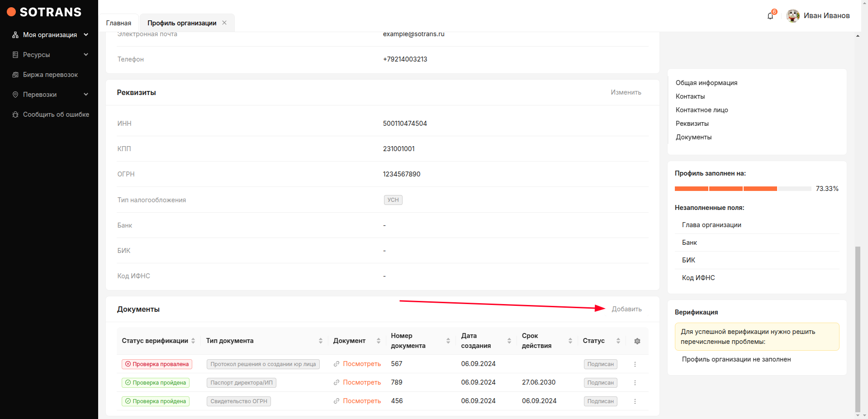Click the notification bell icon
Image resolution: width=868 pixels, height=419 pixels.
(x=770, y=16)
